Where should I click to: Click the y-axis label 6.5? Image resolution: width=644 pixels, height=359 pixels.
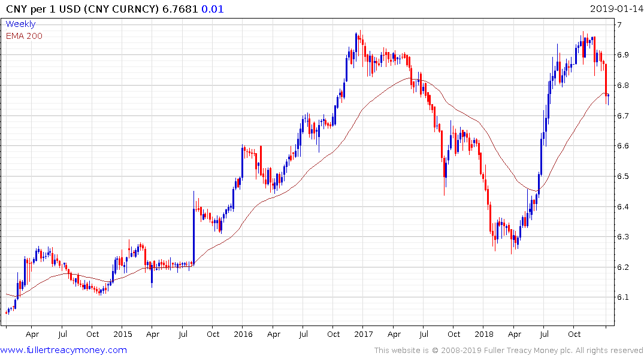click(x=623, y=177)
